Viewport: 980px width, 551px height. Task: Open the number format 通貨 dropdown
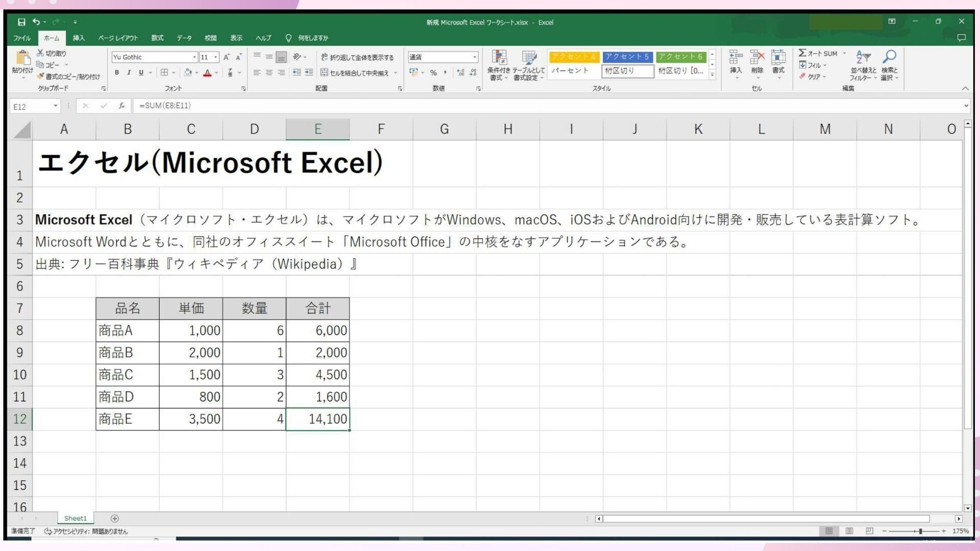[x=475, y=57]
